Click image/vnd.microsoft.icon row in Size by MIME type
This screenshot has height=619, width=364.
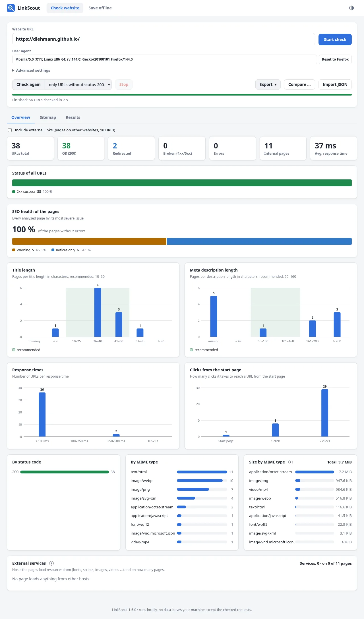300,542
